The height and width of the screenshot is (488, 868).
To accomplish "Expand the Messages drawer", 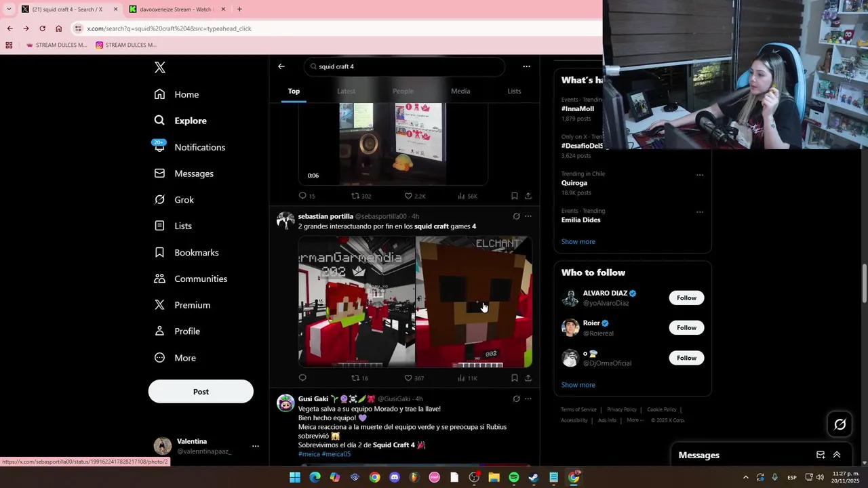I will 837,455.
